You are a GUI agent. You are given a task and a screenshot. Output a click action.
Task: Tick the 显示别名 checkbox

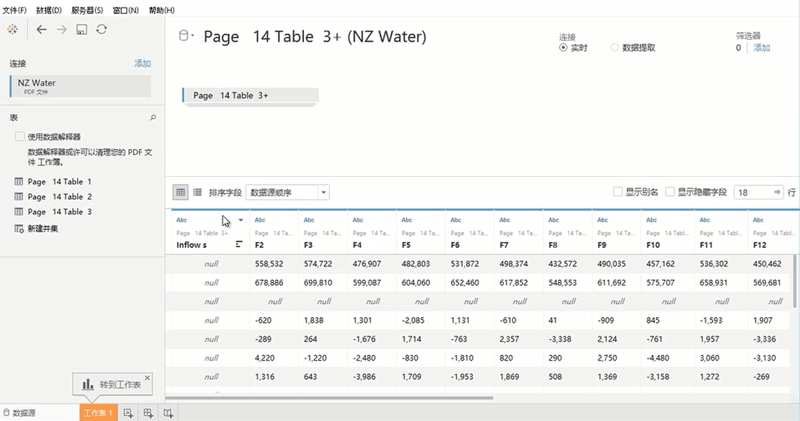click(617, 192)
